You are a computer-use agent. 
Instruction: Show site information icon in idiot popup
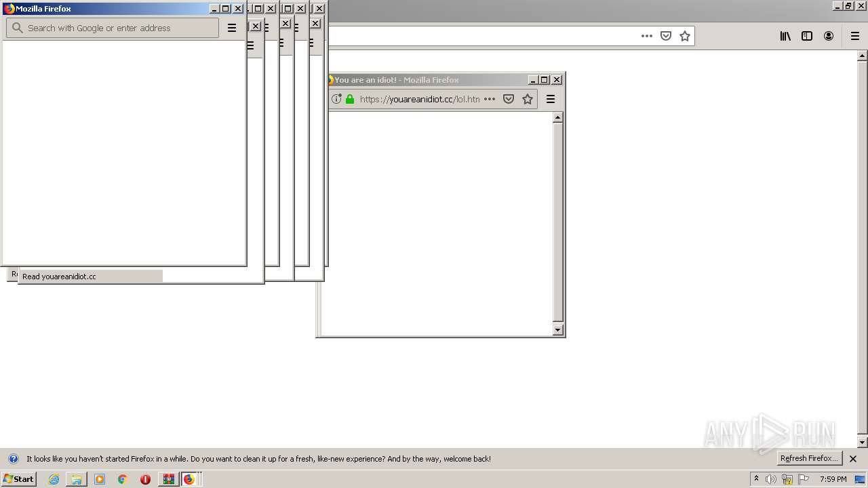tap(336, 99)
